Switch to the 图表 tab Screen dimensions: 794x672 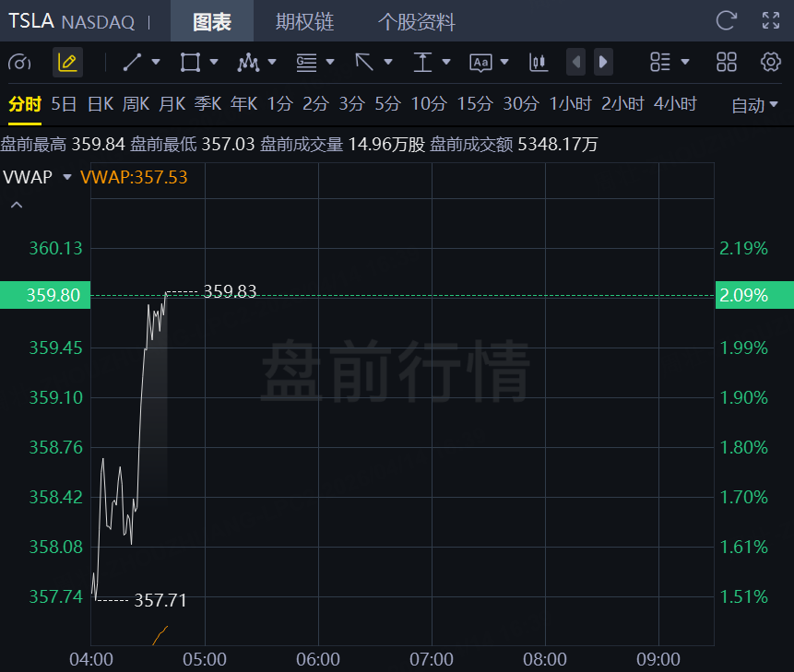pos(212,22)
